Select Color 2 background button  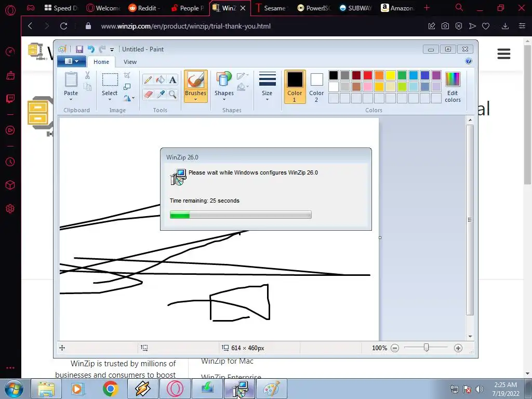[316, 87]
